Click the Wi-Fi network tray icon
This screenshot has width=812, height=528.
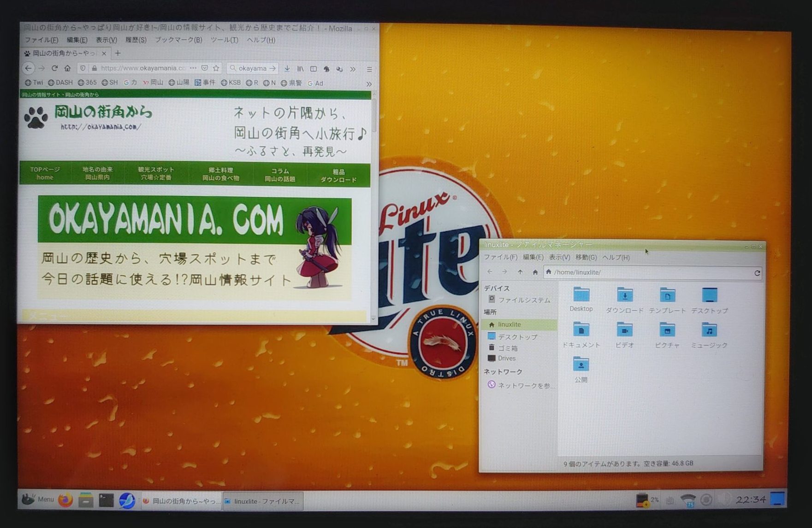click(x=688, y=500)
